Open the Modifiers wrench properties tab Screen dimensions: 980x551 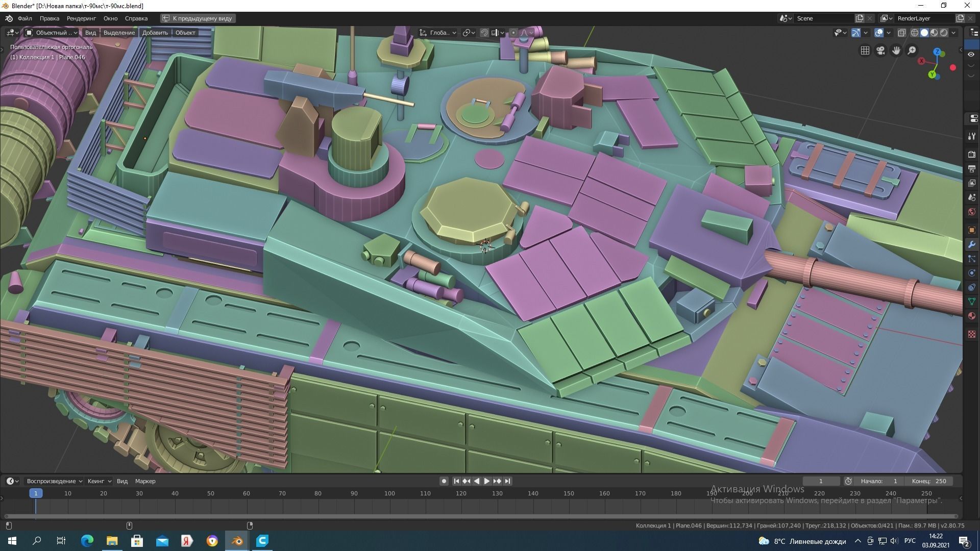971,244
